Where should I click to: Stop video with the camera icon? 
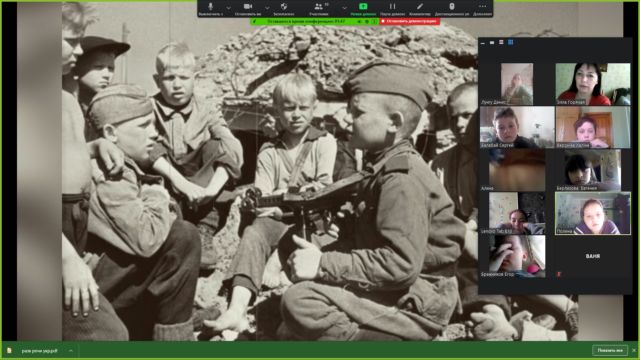(248, 7)
